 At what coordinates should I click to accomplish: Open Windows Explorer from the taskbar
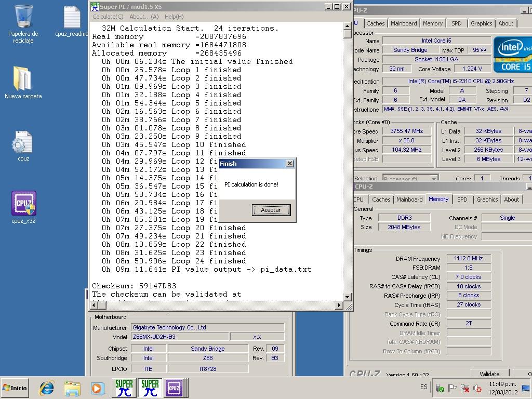pyautogui.click(x=72, y=388)
